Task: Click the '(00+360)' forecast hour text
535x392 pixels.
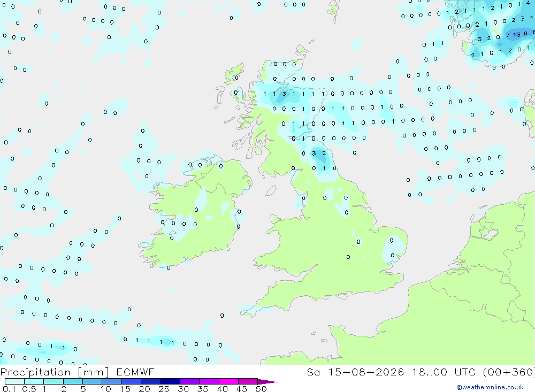Action: pyautogui.click(x=509, y=372)
